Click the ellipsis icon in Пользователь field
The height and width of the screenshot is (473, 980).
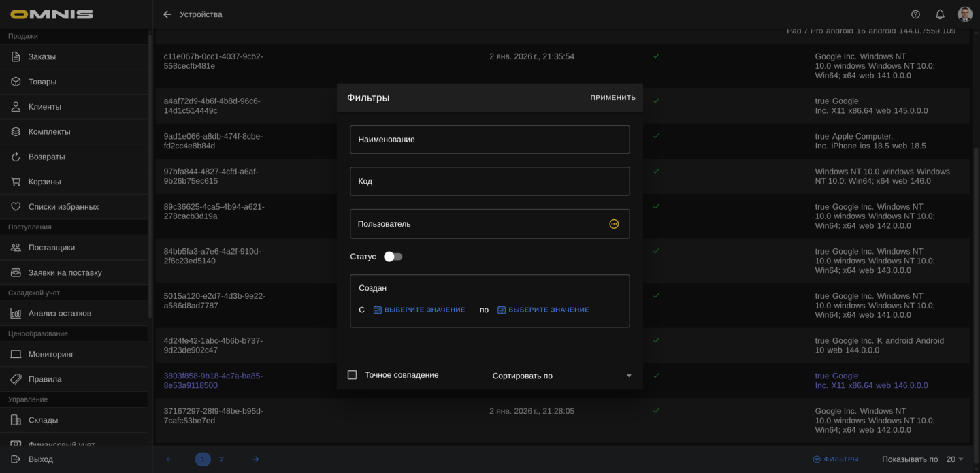click(x=614, y=224)
